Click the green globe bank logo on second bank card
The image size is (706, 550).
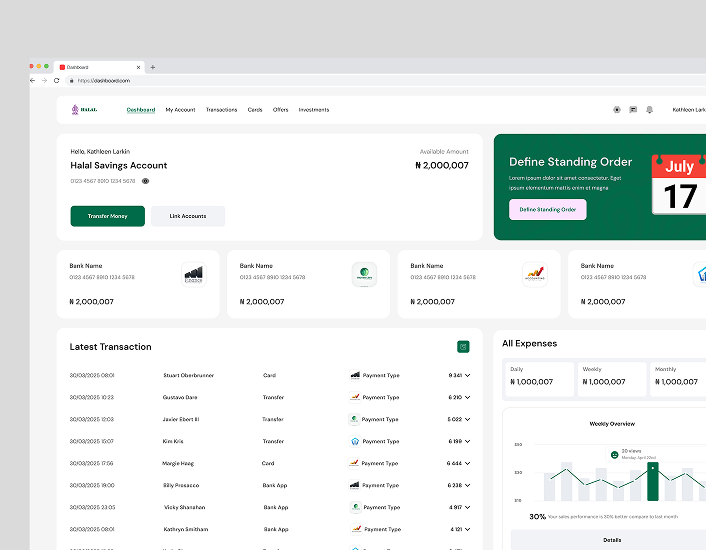point(364,274)
